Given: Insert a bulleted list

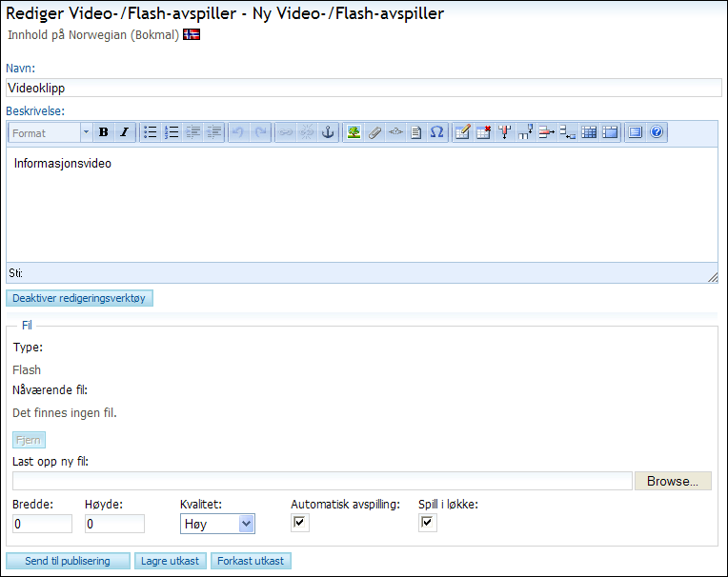Looking at the screenshot, I should point(150,132).
